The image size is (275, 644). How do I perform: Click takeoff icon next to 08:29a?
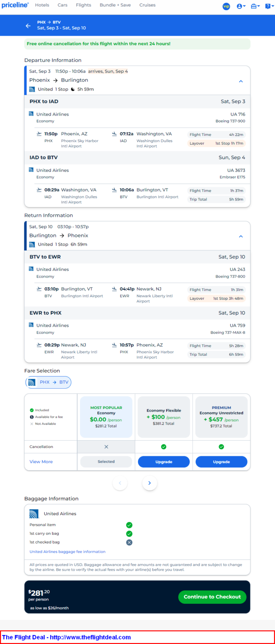coord(39,190)
